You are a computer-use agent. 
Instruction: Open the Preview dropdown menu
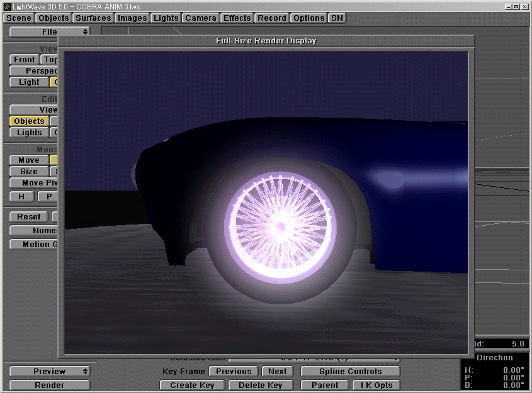49,371
